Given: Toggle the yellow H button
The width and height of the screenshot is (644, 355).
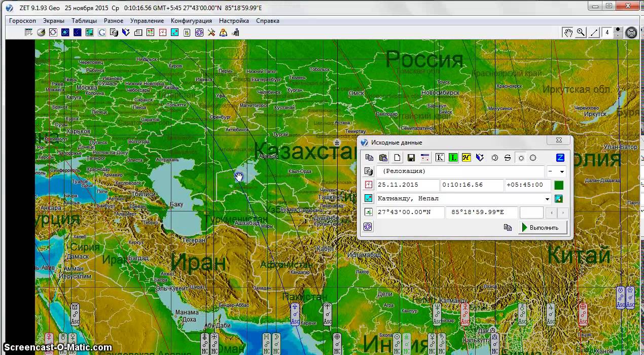Looking at the screenshot, I should [x=467, y=158].
